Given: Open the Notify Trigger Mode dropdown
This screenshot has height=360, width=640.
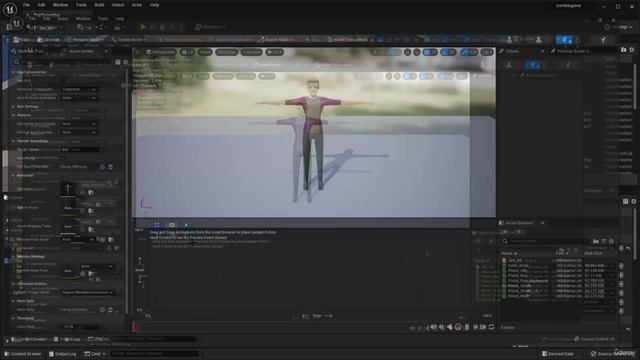Looking at the screenshot, I should pos(88,293).
